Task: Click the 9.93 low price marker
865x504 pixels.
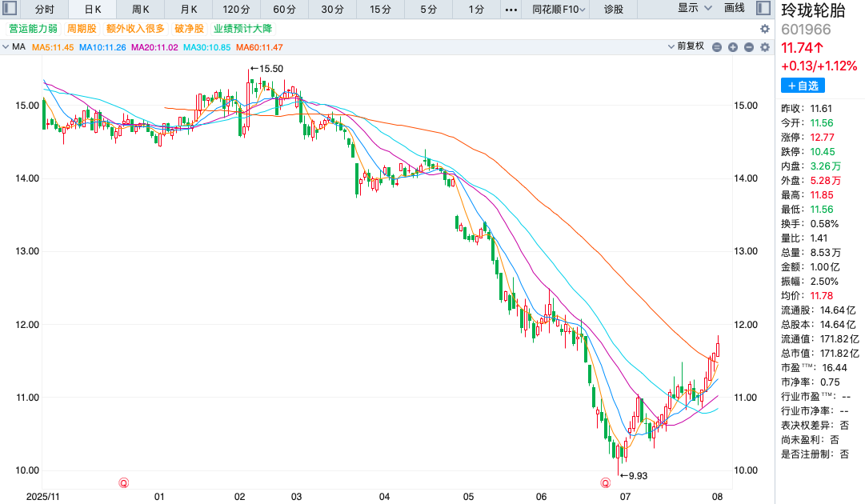Action: coord(634,476)
